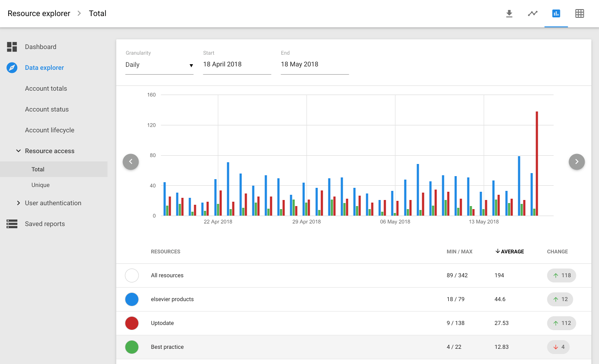The image size is (599, 364).
Task: Expand the User authentication section
Action: 18,203
